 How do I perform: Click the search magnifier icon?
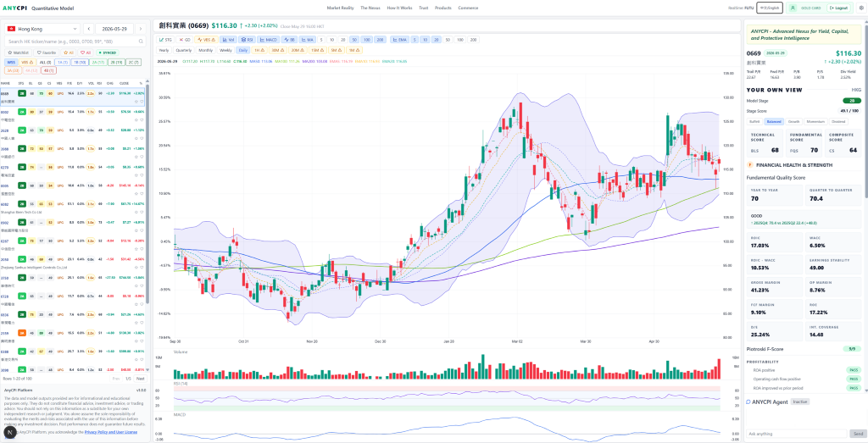pos(141,42)
